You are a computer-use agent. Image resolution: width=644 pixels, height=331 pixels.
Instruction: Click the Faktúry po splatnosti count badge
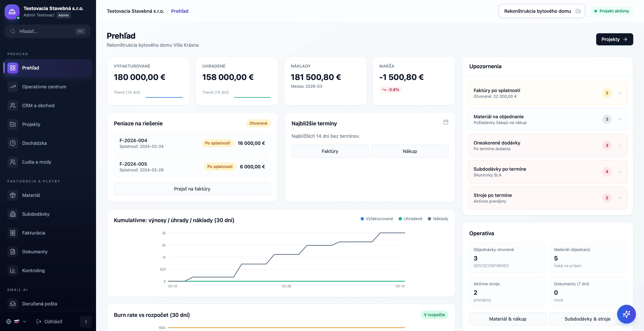(607, 93)
